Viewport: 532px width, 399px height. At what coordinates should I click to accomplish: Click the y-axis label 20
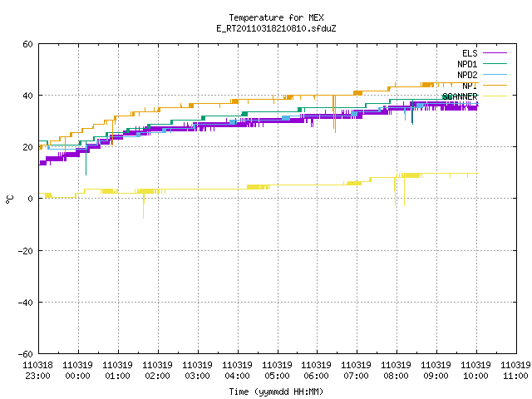tap(27, 147)
